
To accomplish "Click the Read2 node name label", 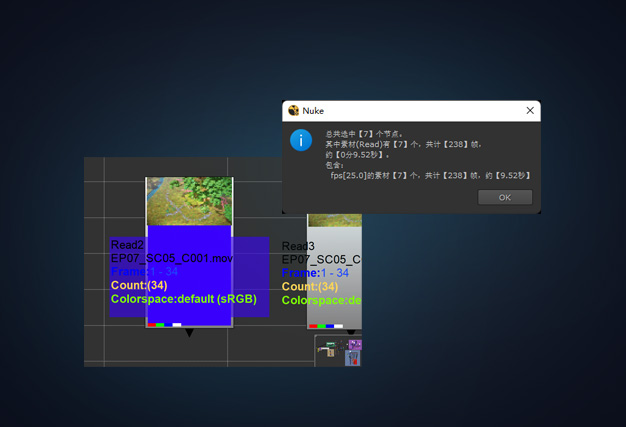I will point(128,245).
